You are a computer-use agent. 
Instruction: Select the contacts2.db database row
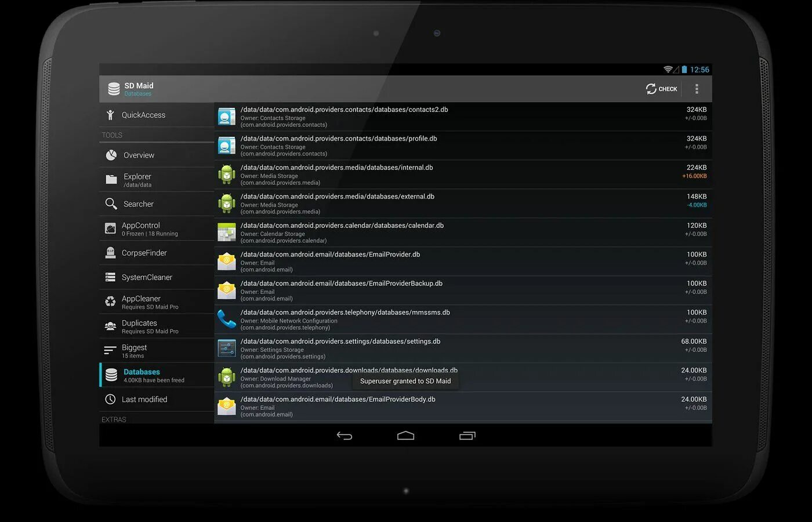pyautogui.click(x=463, y=117)
